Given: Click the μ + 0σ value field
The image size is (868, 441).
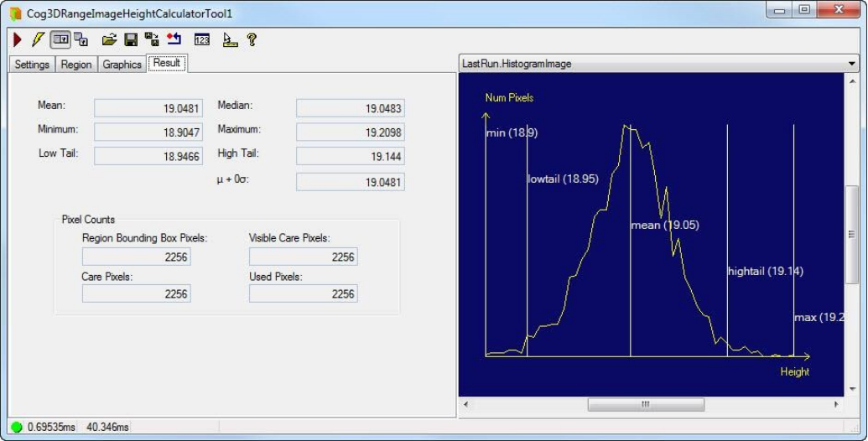Looking at the screenshot, I should point(351,181).
